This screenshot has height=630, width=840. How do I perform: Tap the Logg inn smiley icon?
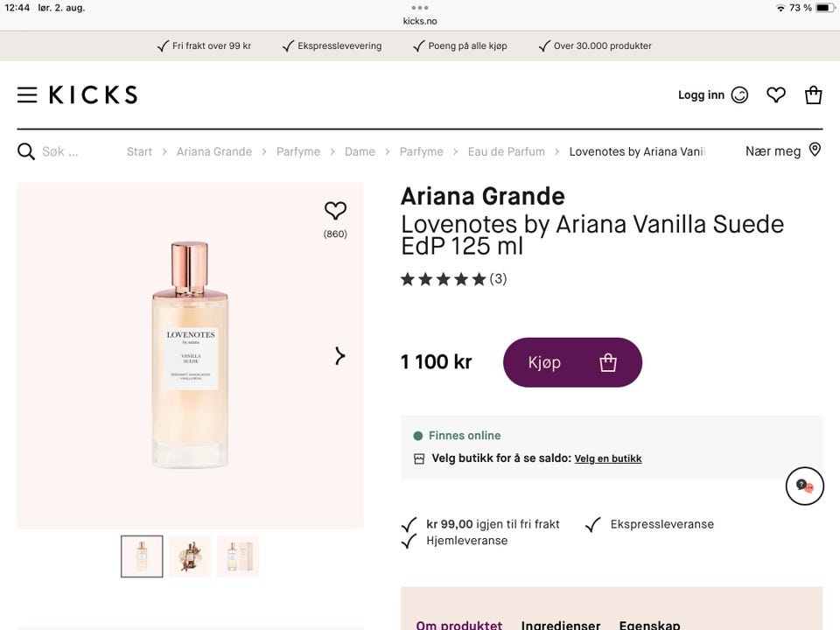tap(739, 95)
